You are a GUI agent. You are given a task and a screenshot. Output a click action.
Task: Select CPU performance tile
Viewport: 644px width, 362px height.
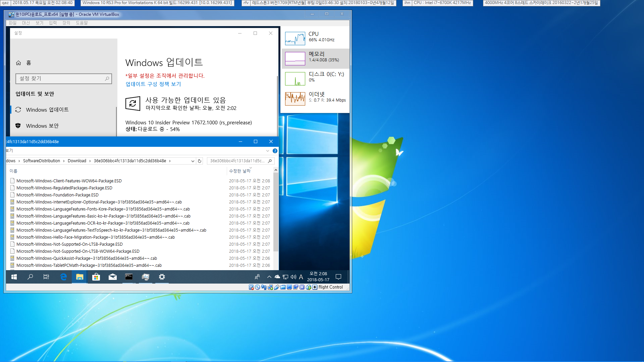[x=315, y=39]
